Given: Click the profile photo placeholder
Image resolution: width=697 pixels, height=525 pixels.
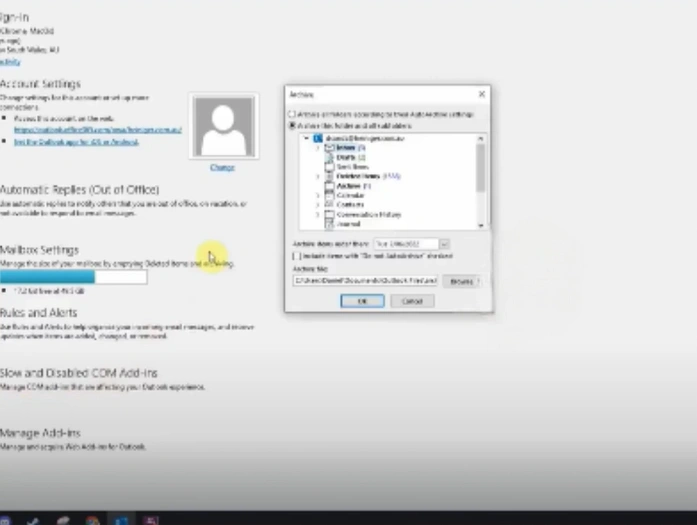Looking at the screenshot, I should (224, 126).
